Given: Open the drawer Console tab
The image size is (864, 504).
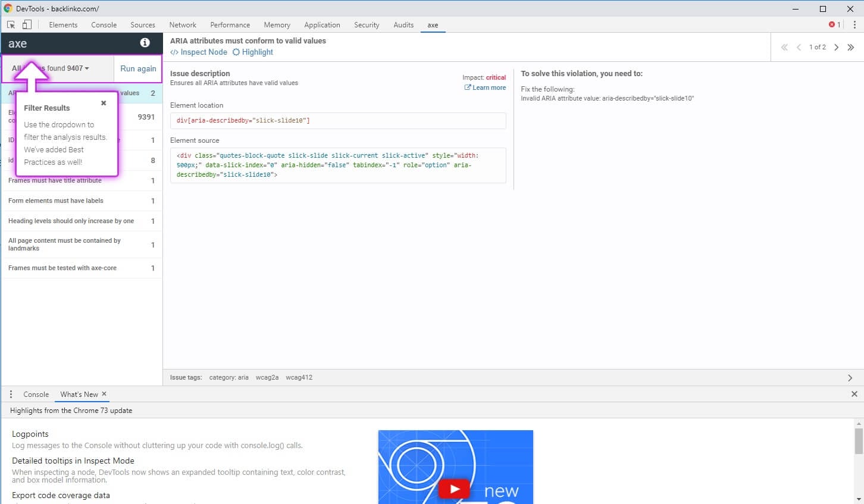Looking at the screenshot, I should click(36, 395).
